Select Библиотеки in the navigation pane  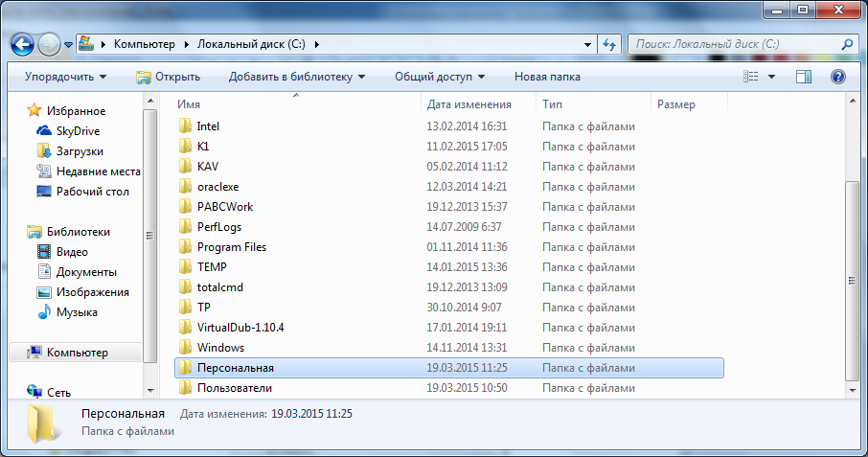[x=68, y=232]
